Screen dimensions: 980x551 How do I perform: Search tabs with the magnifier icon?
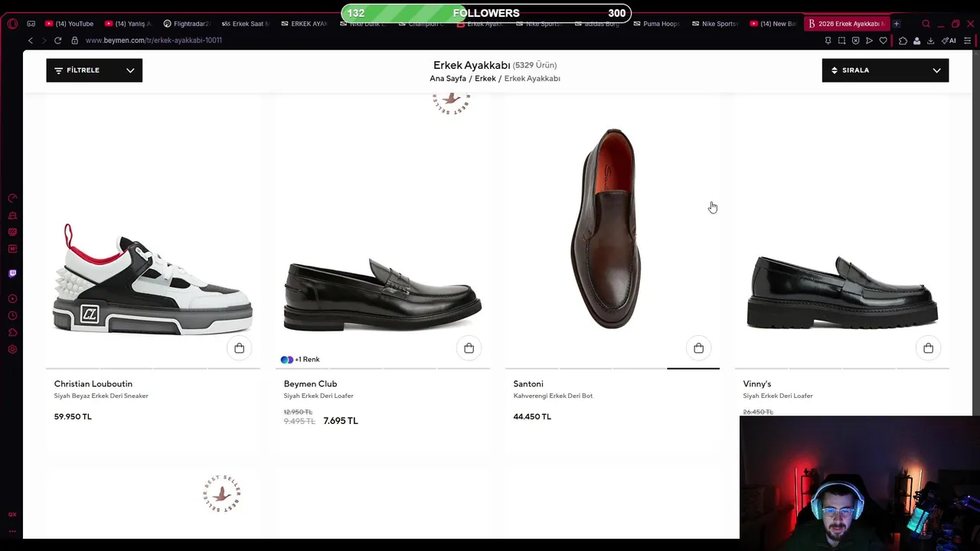(926, 24)
